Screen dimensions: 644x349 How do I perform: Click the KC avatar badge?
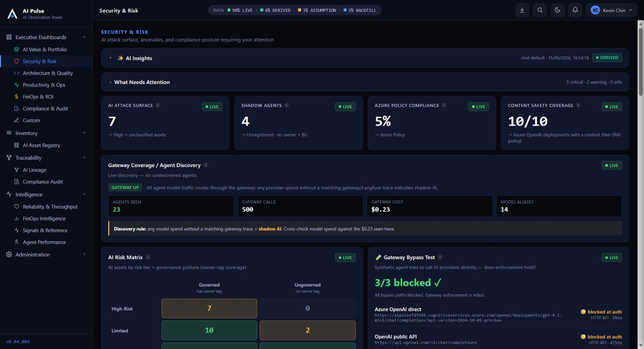(x=595, y=10)
